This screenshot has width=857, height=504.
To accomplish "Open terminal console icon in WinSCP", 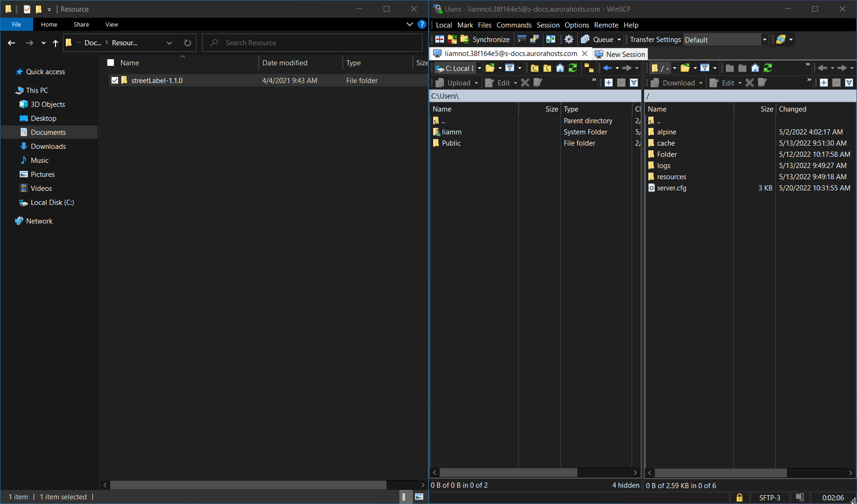I will click(x=522, y=40).
